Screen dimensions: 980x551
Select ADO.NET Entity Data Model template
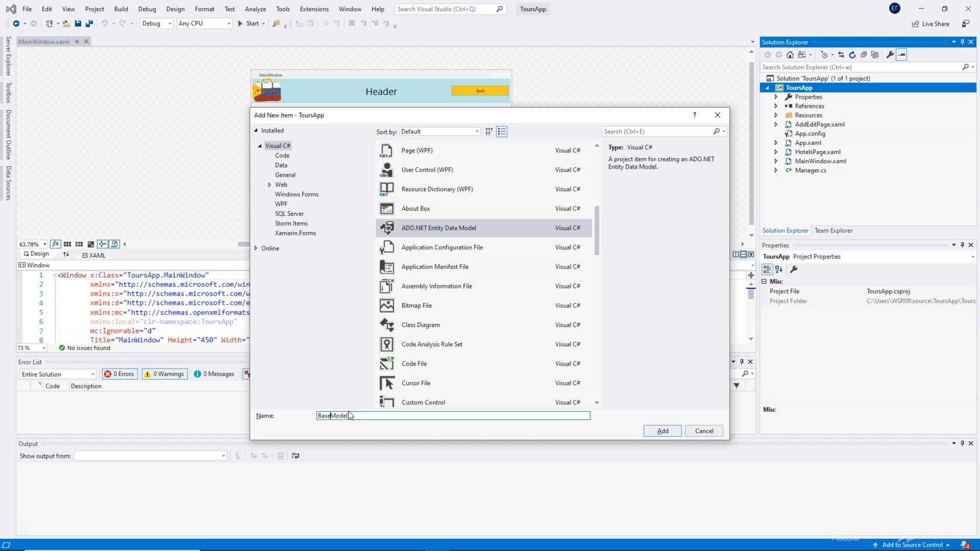[x=484, y=228]
